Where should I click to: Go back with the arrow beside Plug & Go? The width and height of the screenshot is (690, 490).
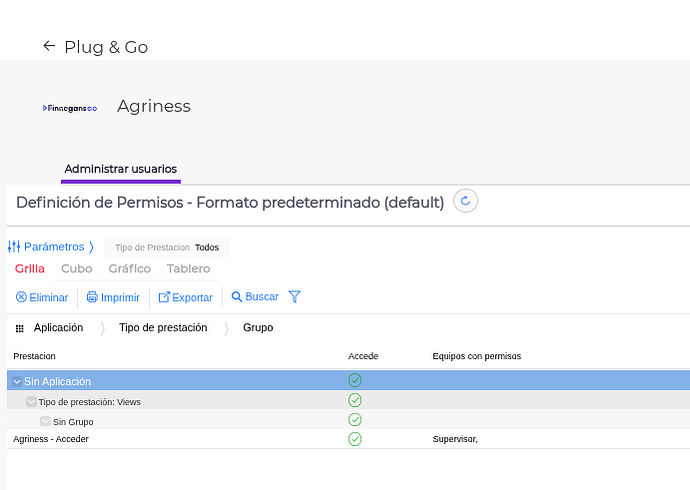(x=49, y=45)
